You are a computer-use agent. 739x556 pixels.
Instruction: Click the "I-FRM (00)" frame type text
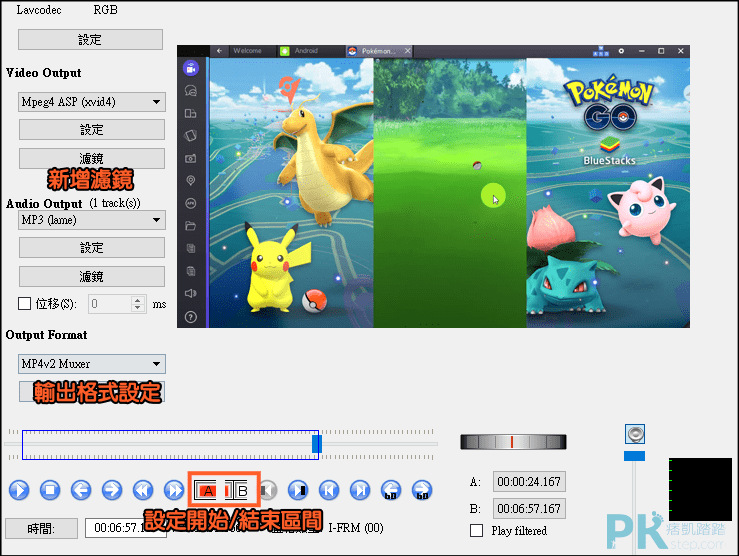[356, 528]
